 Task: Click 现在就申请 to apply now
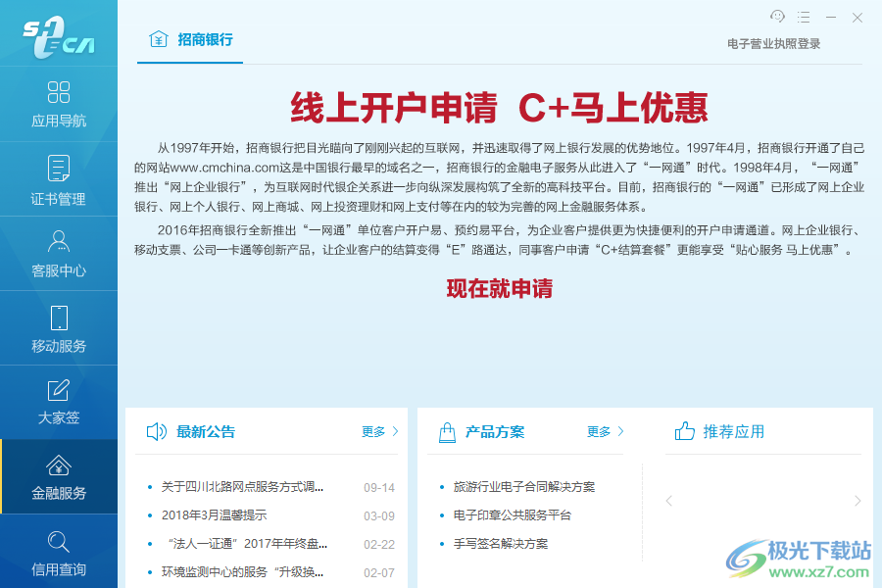click(500, 289)
